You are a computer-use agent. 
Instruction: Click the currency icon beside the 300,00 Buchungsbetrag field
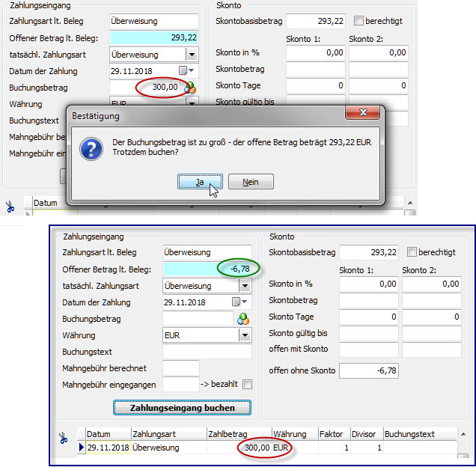(x=190, y=88)
